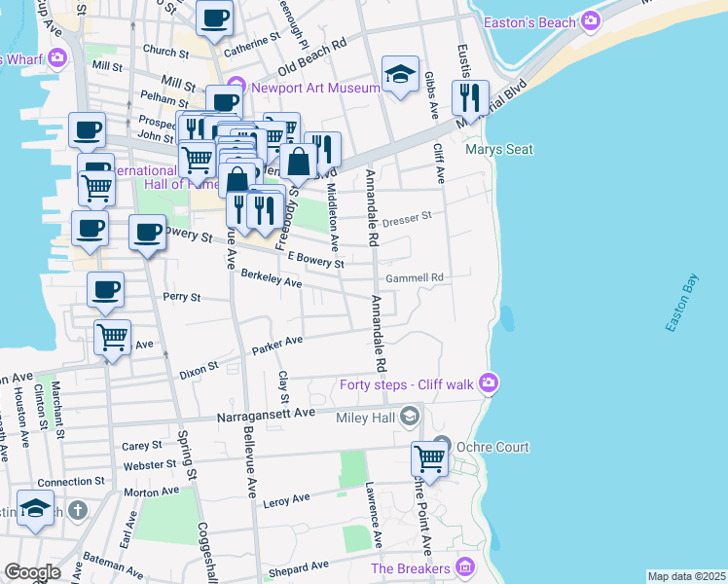Click the church cross pin near Morton Ave
This screenshot has width=728, height=584.
[x=78, y=511]
